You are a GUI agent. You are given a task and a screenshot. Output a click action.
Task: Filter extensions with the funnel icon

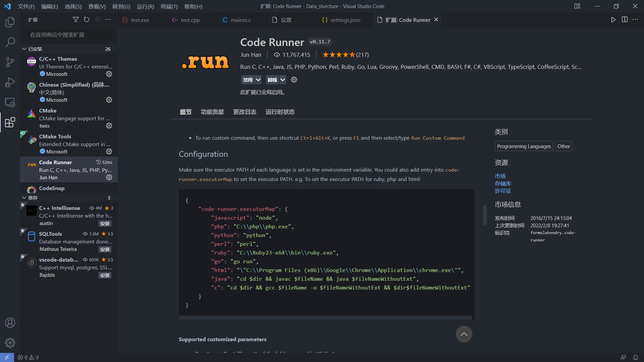76,20
